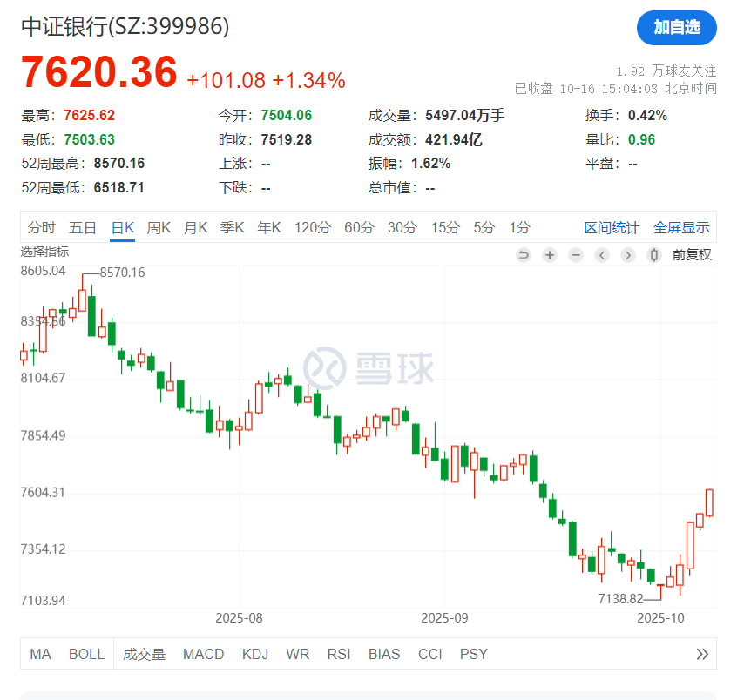Toggle the candlestick style icon
744x700 pixels.
tap(654, 255)
